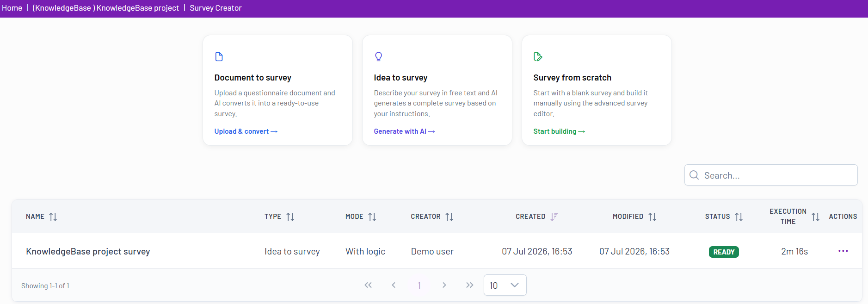This screenshot has height=304, width=868.
Task: Go to the first page of results
Action: point(368,285)
